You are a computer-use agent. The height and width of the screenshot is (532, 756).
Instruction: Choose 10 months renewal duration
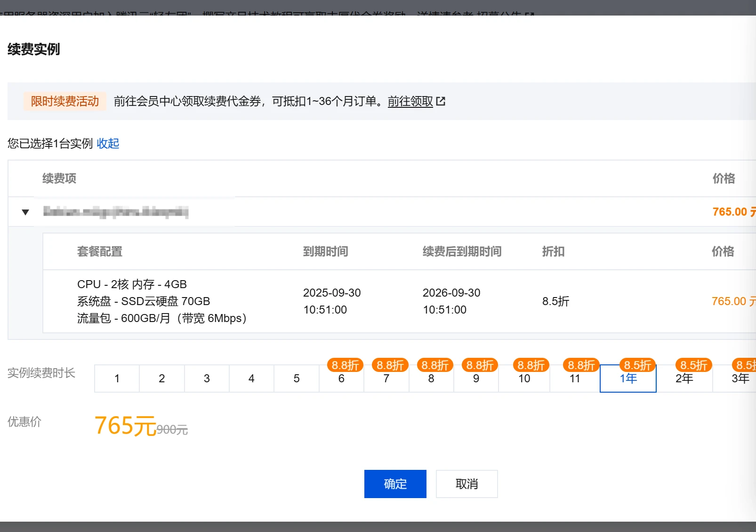[x=524, y=379]
